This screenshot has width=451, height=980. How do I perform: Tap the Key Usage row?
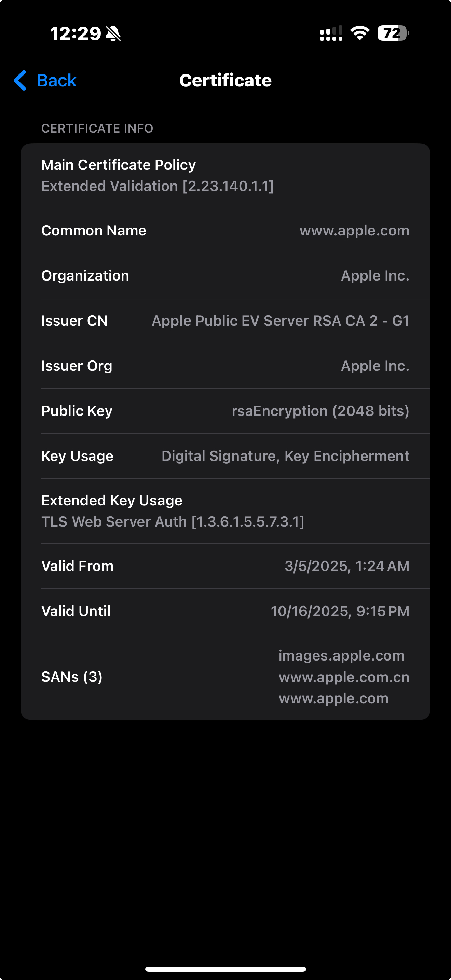225,456
